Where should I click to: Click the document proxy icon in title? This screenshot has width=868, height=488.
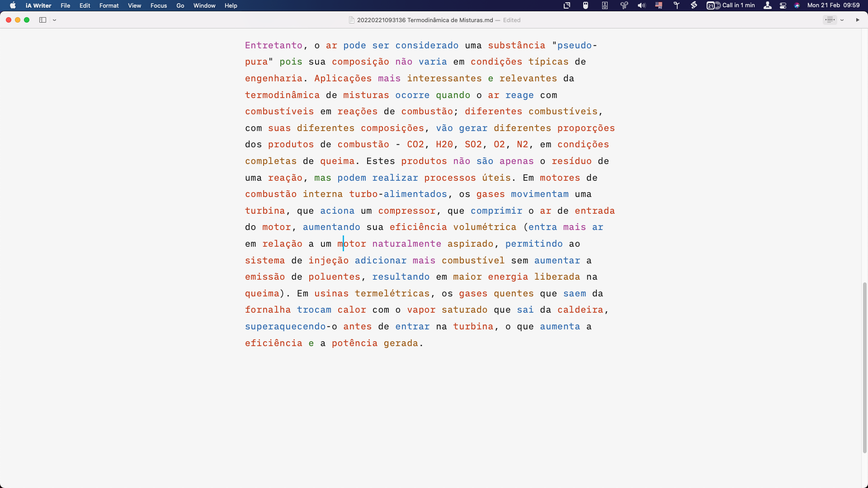pos(351,20)
